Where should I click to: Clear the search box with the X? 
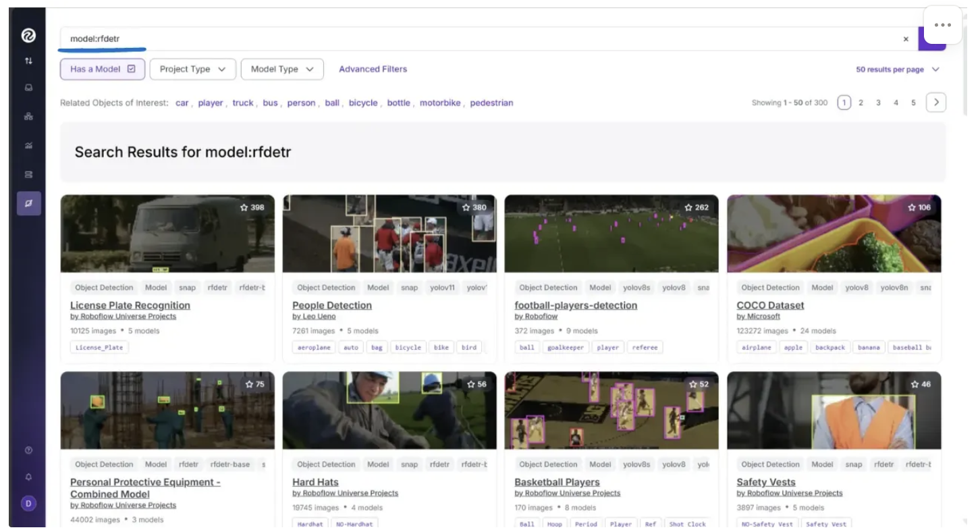coord(906,39)
